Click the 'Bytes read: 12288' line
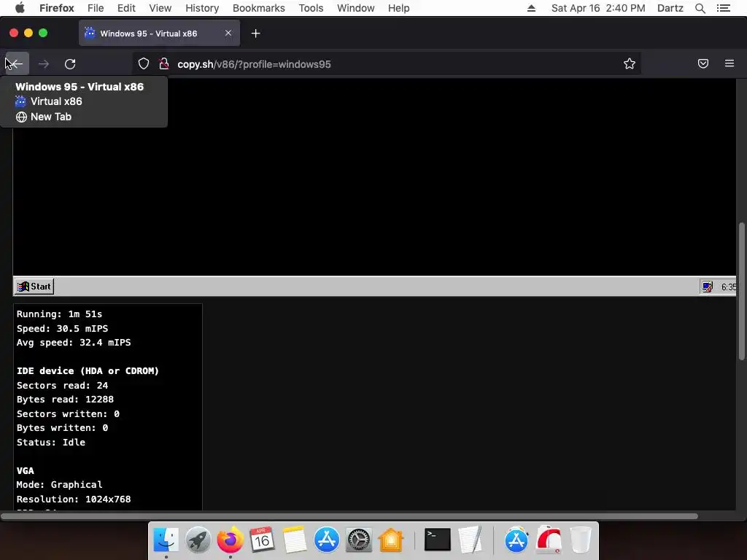The height and width of the screenshot is (560, 747). (x=65, y=400)
